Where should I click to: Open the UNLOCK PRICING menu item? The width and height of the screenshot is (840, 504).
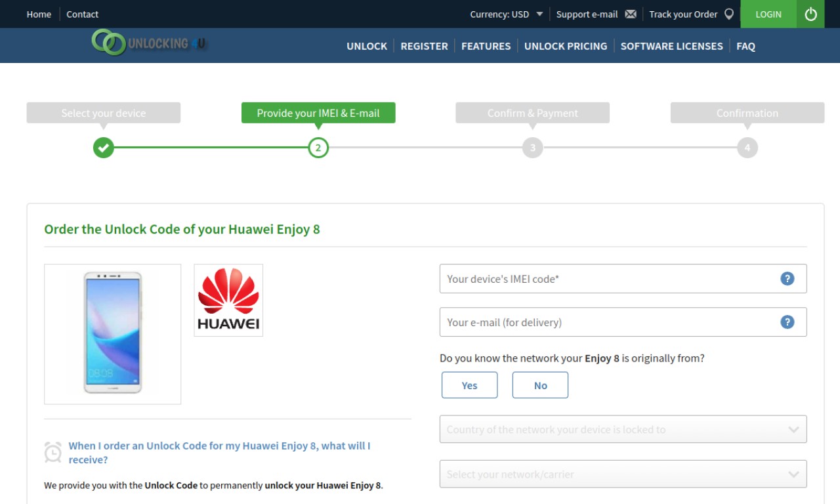[566, 46]
